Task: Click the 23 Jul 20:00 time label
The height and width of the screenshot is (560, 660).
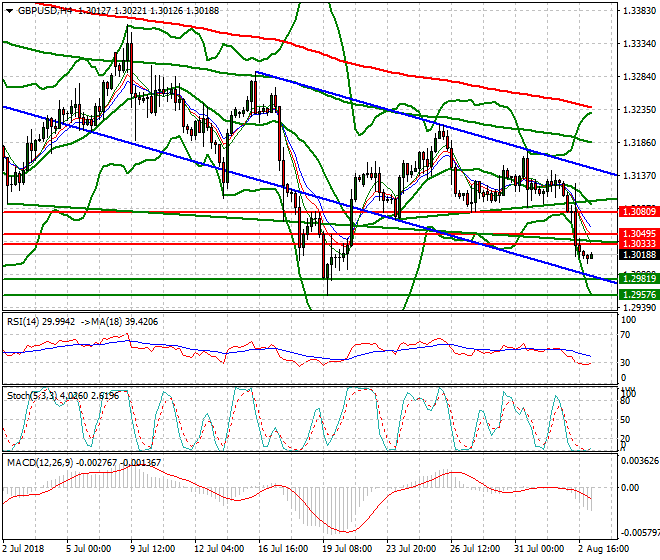Action: click(x=411, y=549)
